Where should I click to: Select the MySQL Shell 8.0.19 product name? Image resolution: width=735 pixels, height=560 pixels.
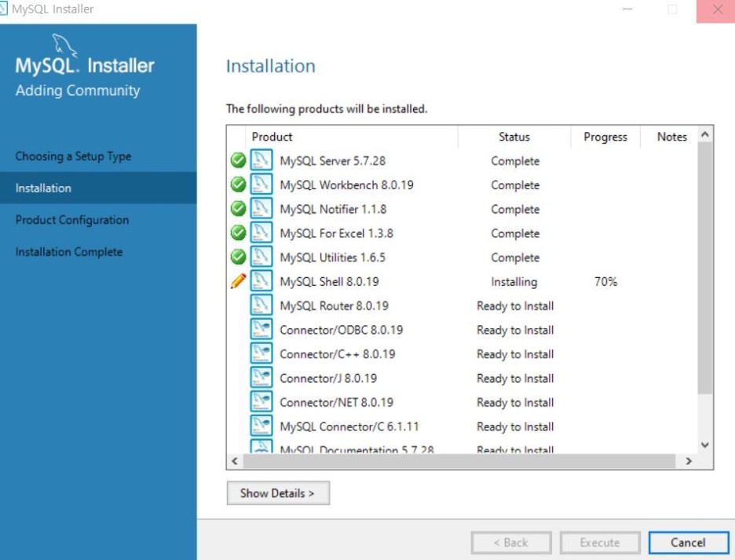click(329, 281)
